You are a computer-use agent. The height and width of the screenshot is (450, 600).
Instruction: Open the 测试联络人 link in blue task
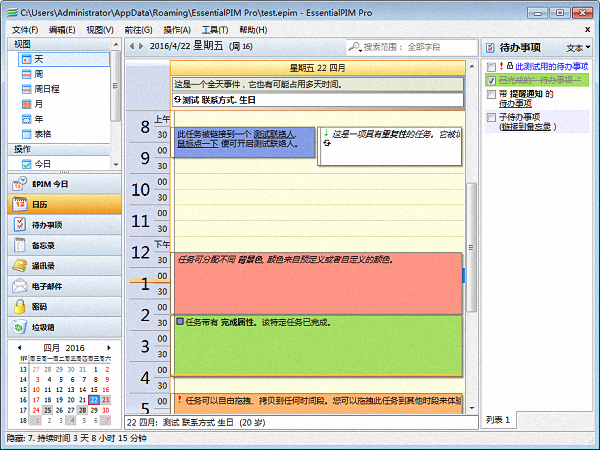coord(274,134)
